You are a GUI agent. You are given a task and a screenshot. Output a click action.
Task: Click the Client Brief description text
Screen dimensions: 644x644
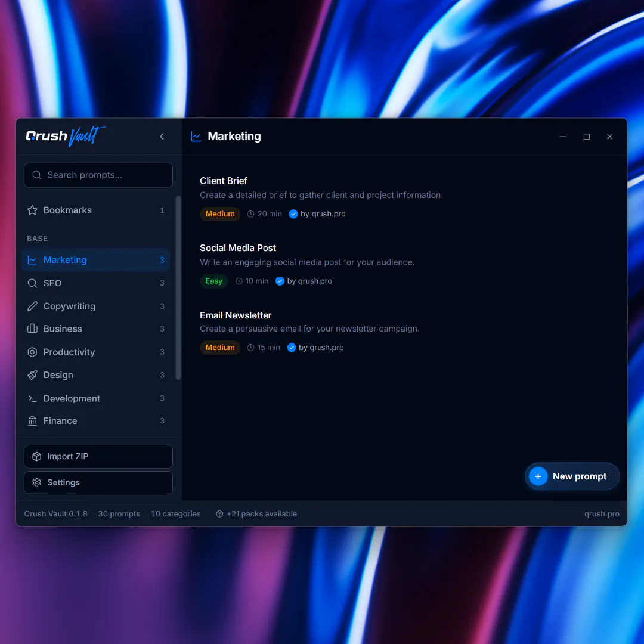click(321, 195)
